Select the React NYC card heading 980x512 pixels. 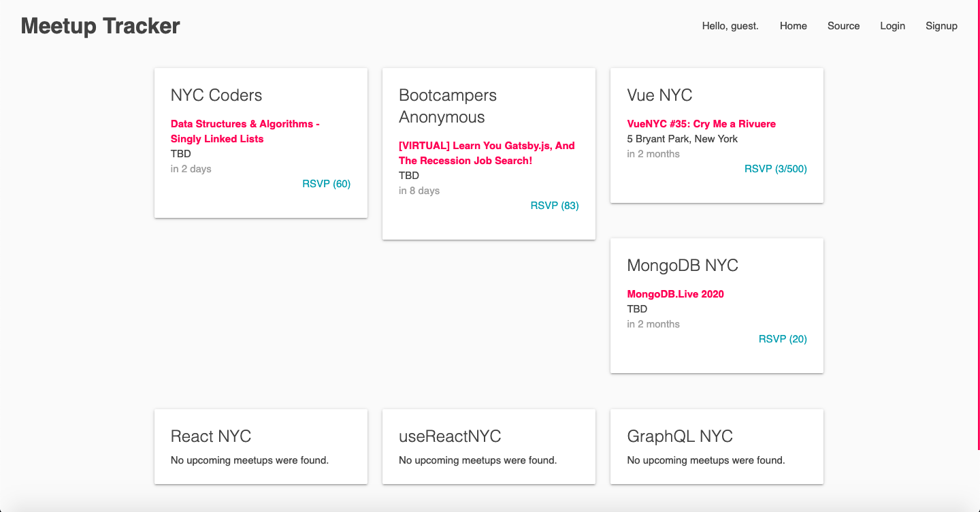click(x=211, y=436)
